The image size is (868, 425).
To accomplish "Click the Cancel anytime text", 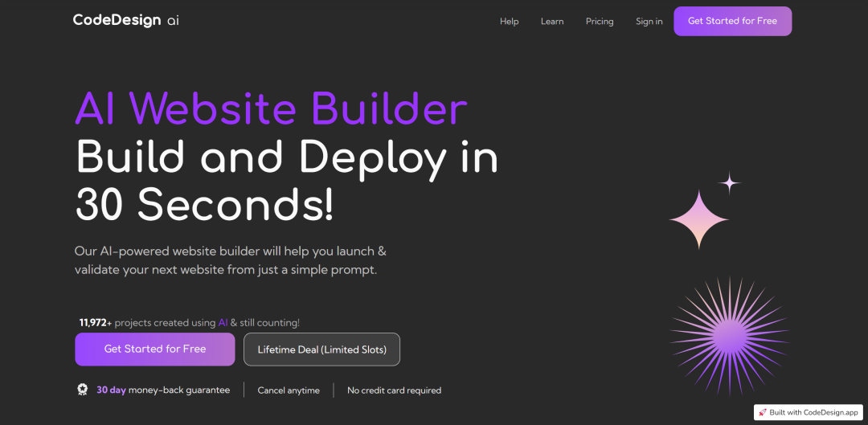I will point(289,390).
